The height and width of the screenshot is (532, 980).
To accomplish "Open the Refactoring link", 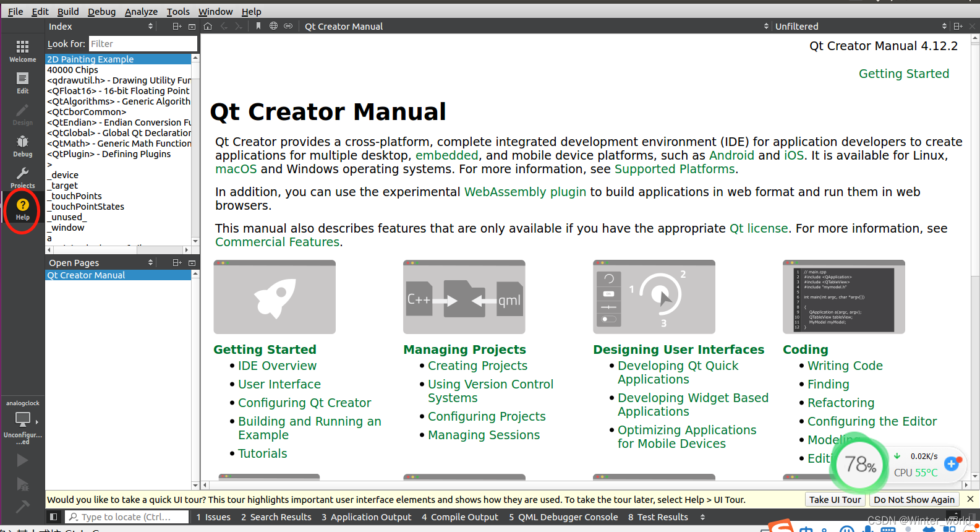I will [x=841, y=403].
